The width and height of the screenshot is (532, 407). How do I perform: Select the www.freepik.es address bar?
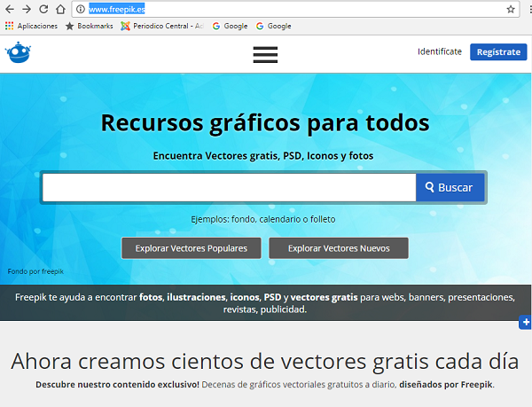295,9
